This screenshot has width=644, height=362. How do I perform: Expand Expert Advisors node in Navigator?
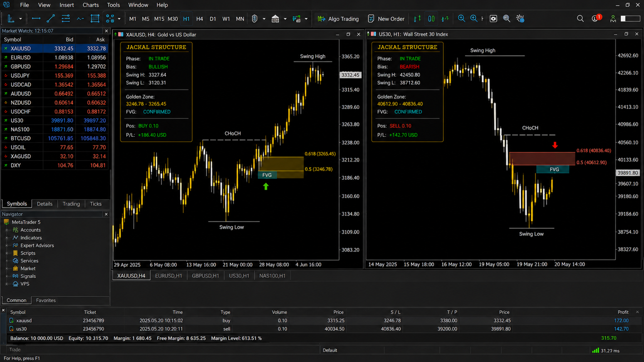(7, 245)
